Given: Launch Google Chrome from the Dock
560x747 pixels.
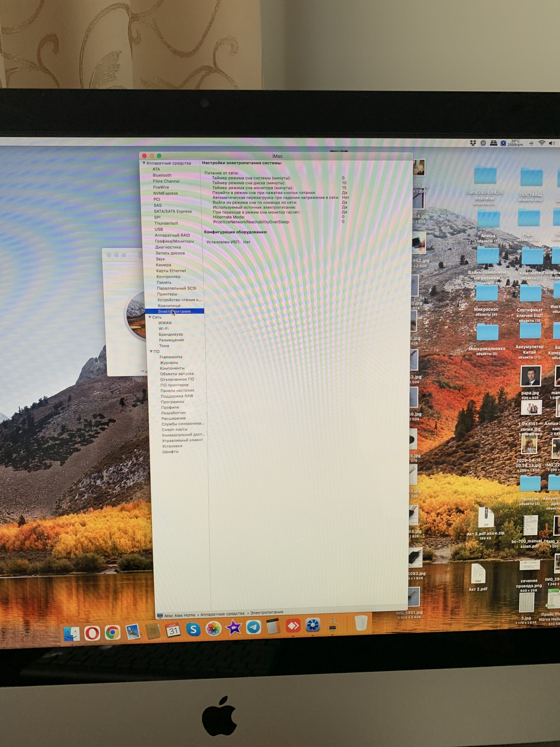Looking at the screenshot, I should (112, 633).
